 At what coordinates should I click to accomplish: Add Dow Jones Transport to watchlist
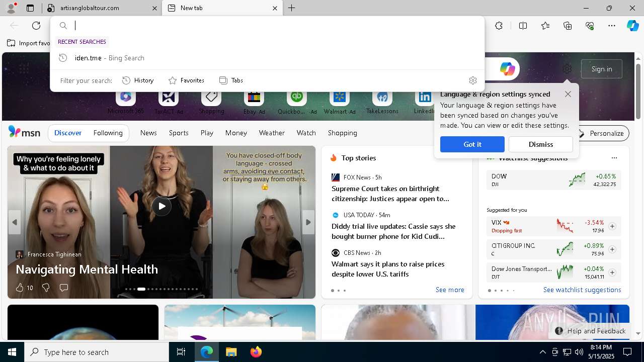point(612,273)
